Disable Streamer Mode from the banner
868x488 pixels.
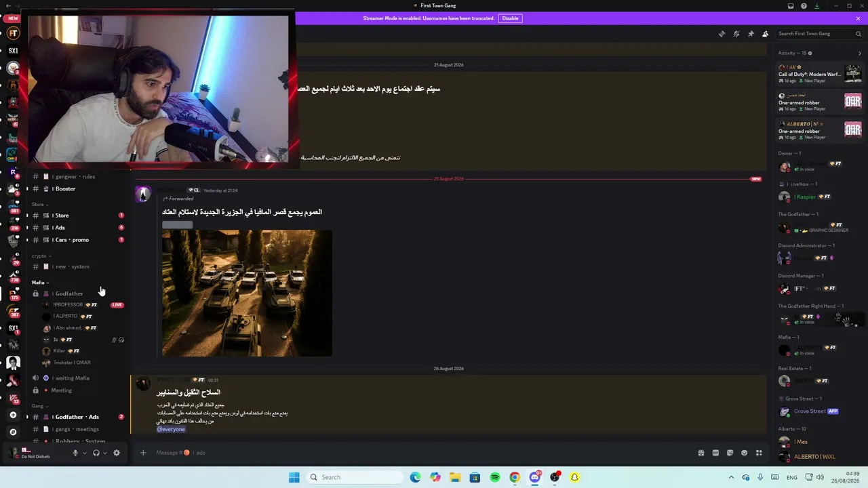point(510,18)
